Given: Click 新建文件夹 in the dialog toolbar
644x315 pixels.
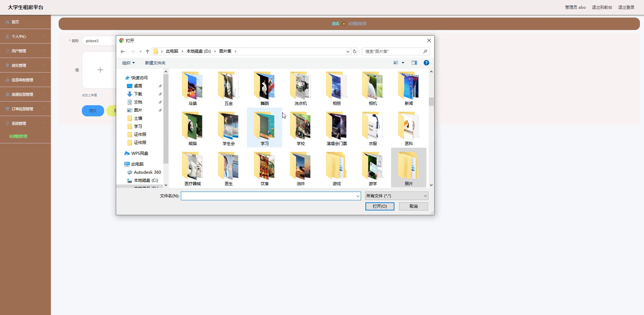Looking at the screenshot, I should click(x=155, y=63).
